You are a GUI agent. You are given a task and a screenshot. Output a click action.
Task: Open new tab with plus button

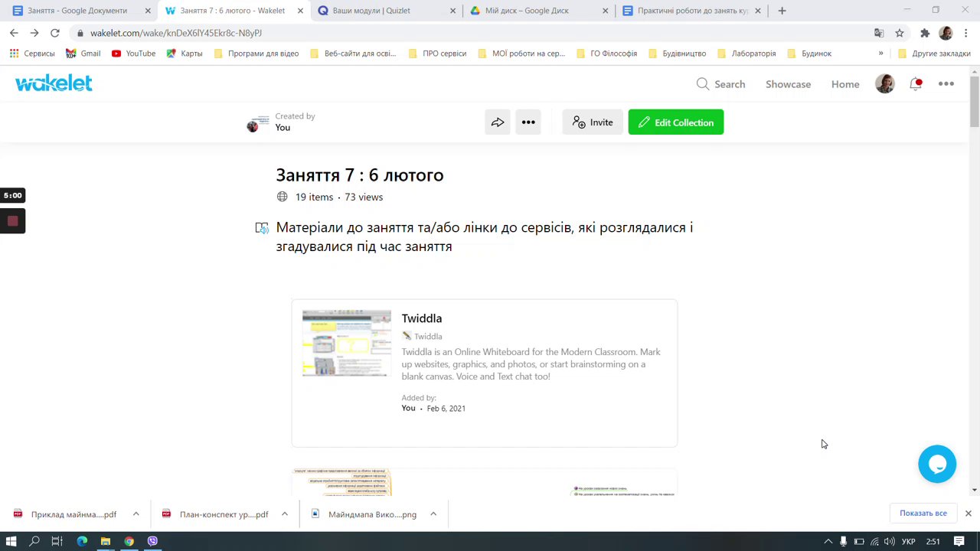point(782,11)
